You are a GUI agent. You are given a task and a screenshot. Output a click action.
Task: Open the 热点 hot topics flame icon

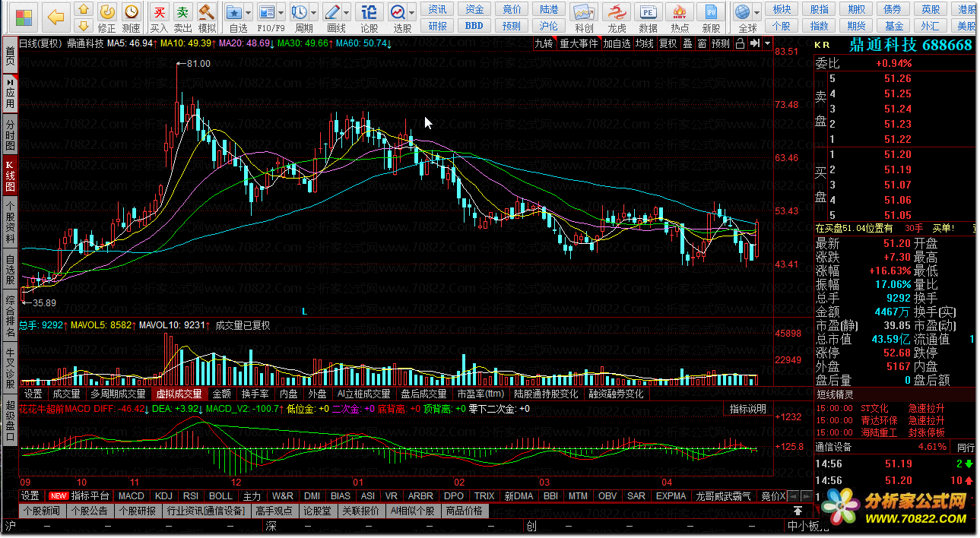pyautogui.click(x=680, y=12)
